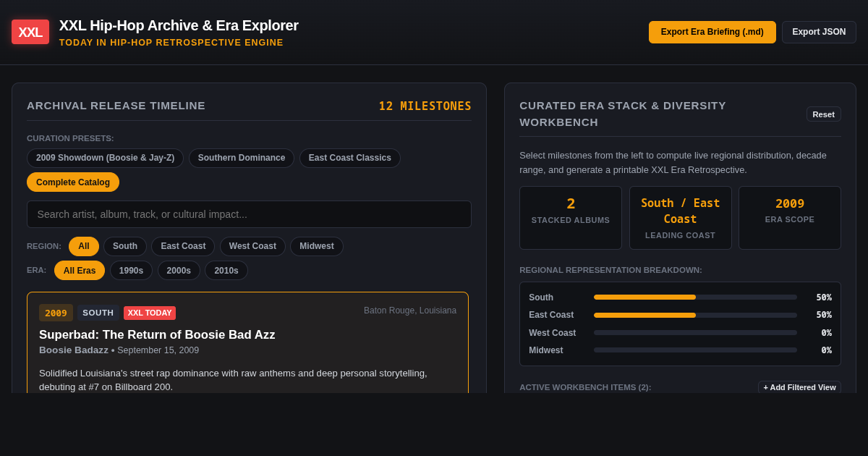The height and width of the screenshot is (456, 868).
Task: Click the Today in Hip-Hop Retrospective Engine subtitle
Action: [x=171, y=43]
